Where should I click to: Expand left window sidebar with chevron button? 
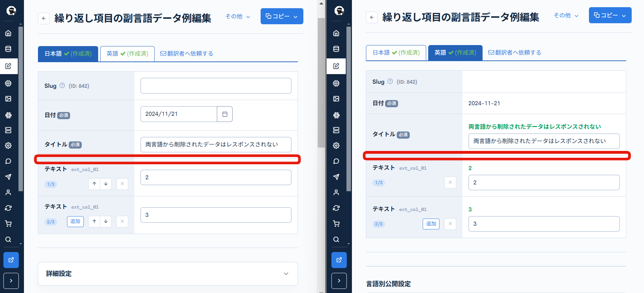tap(11, 281)
